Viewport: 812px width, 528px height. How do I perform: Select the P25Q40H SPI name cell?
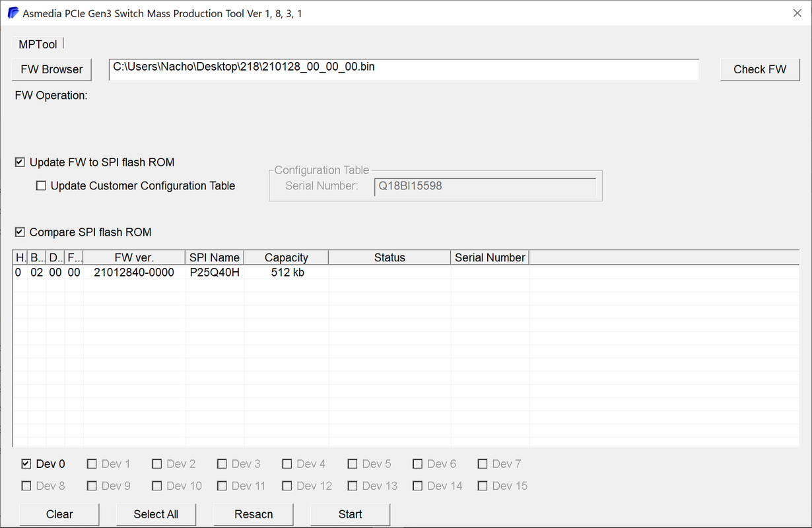215,272
